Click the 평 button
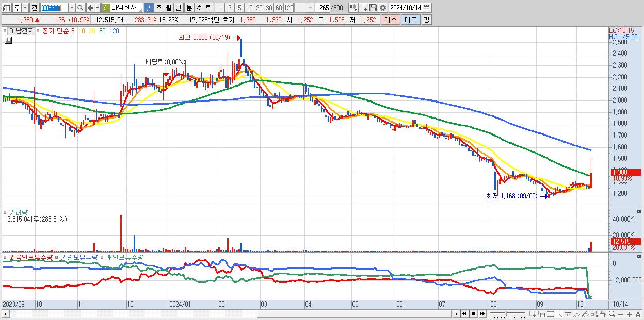This screenshot has width=644, height=320. (x=426, y=20)
